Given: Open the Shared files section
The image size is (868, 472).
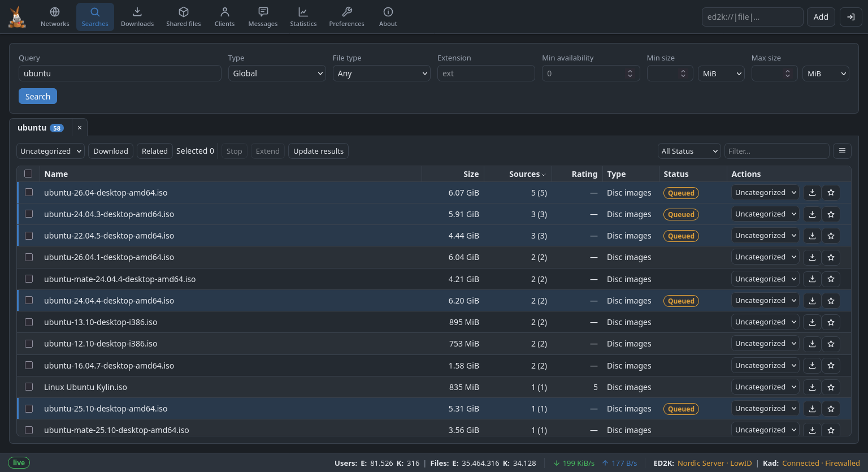Looking at the screenshot, I should click(x=184, y=17).
